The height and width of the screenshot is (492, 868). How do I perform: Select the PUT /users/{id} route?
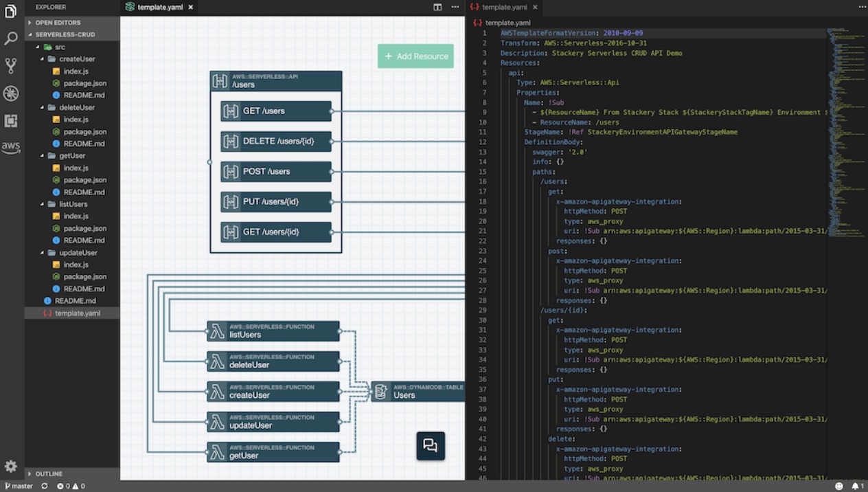276,201
